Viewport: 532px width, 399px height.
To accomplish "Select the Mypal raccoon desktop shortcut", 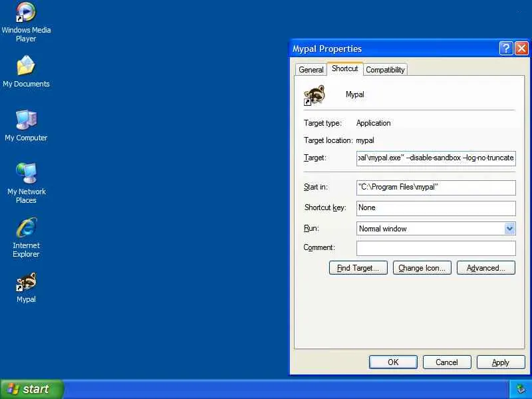I will click(26, 288).
